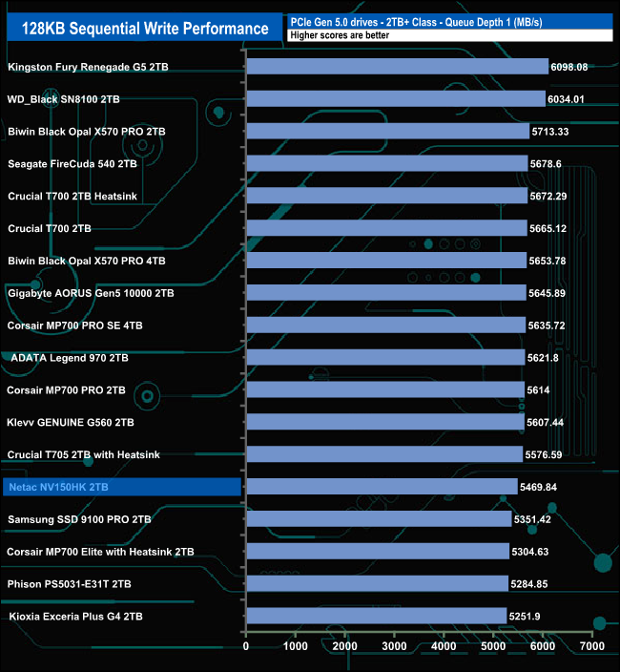Click the Gigabyte AORUS Gen5 10000 2TB label
The height and width of the screenshot is (672, 620).
[x=91, y=293]
